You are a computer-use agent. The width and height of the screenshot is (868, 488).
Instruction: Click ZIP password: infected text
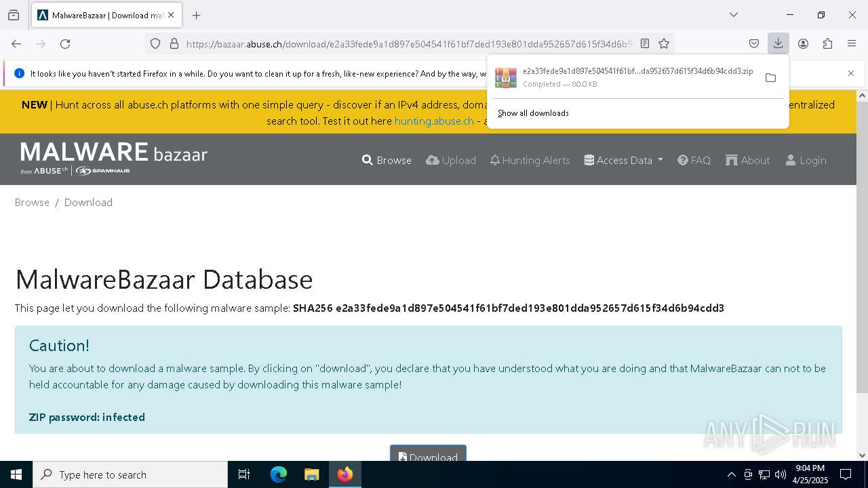[87, 417]
